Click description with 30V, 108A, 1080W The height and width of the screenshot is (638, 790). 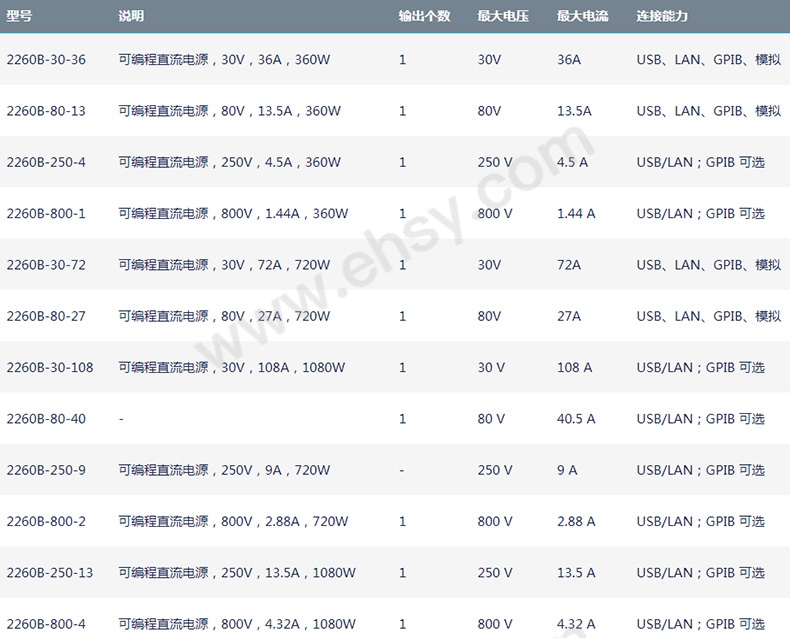point(232,367)
